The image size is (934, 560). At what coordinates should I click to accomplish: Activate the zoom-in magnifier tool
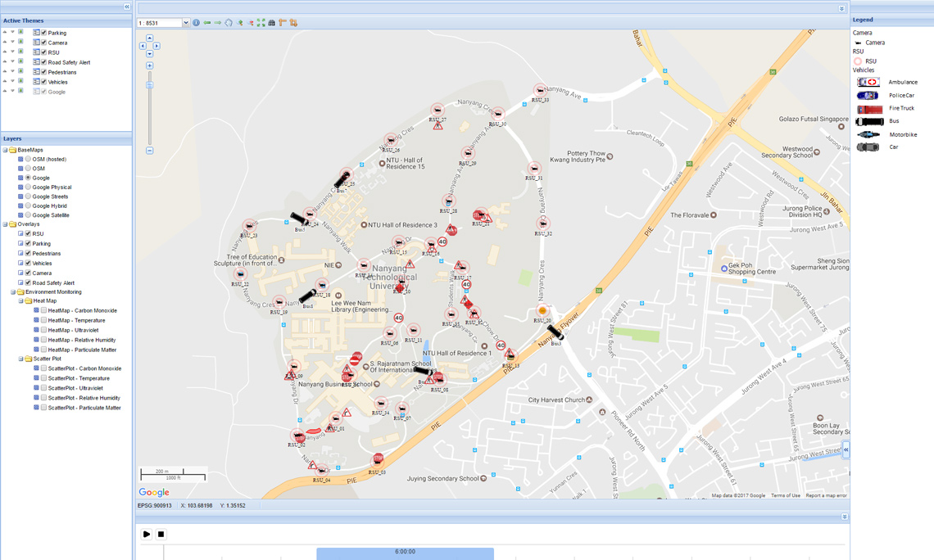(x=240, y=24)
